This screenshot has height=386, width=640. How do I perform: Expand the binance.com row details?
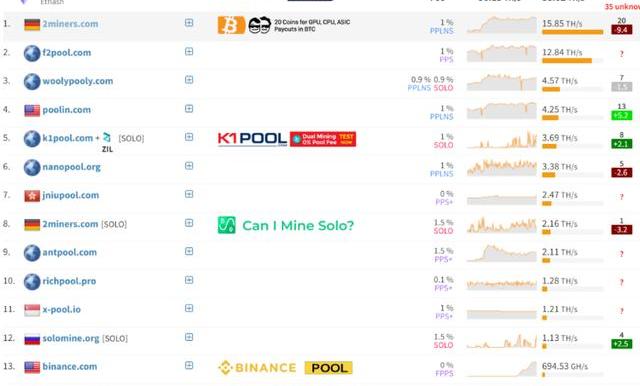coord(189,366)
